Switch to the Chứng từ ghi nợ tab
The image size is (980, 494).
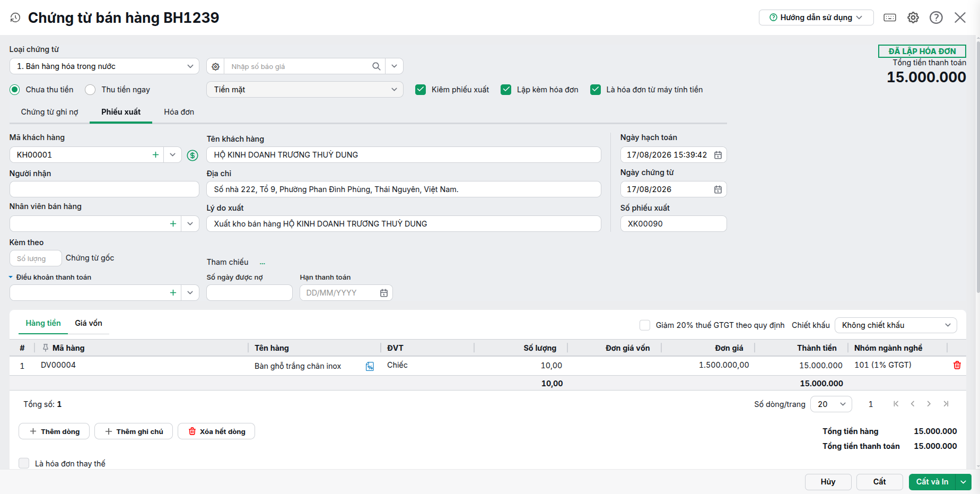pyautogui.click(x=49, y=112)
